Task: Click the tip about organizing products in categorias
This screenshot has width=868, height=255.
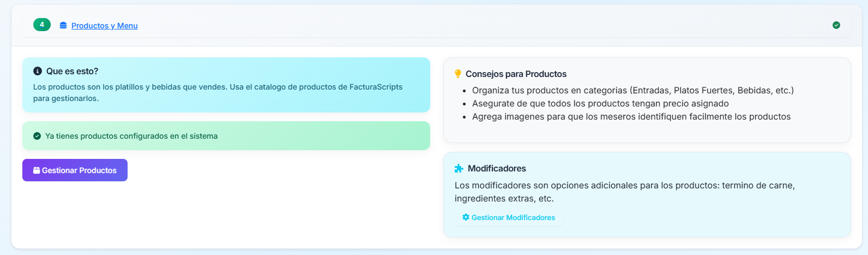Action: pos(632,90)
